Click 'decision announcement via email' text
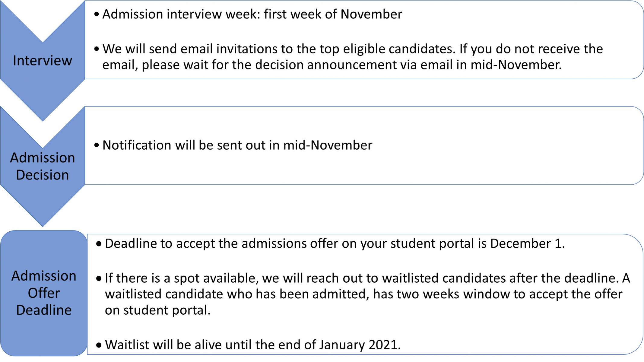Viewport: 644px width, 362px height. click(x=335, y=65)
